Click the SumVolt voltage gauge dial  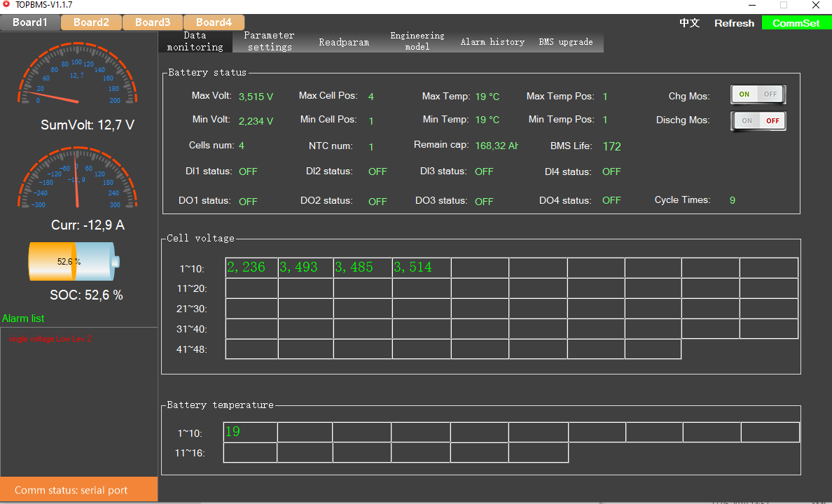point(77,76)
